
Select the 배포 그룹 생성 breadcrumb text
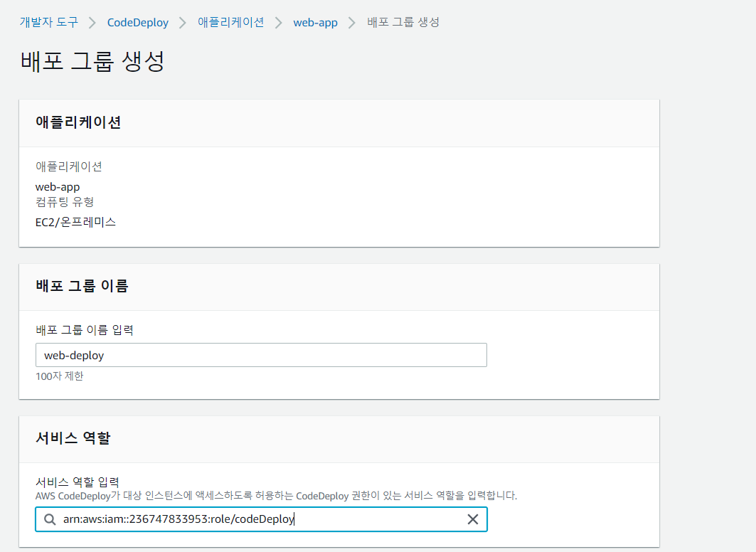click(403, 22)
